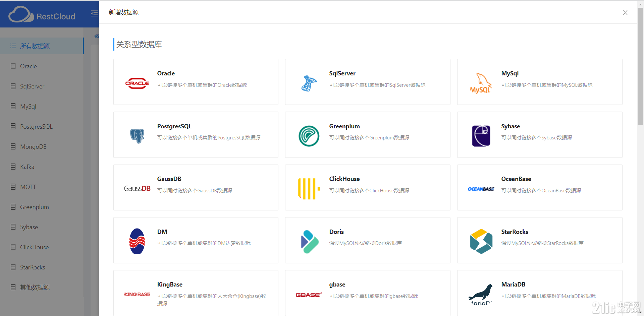
Task: Click the GaussDB logo
Action: 137,188
